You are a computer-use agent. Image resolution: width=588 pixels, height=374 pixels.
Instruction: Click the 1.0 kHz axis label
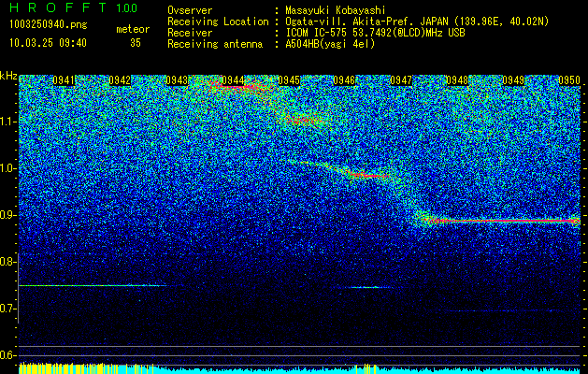(8, 168)
